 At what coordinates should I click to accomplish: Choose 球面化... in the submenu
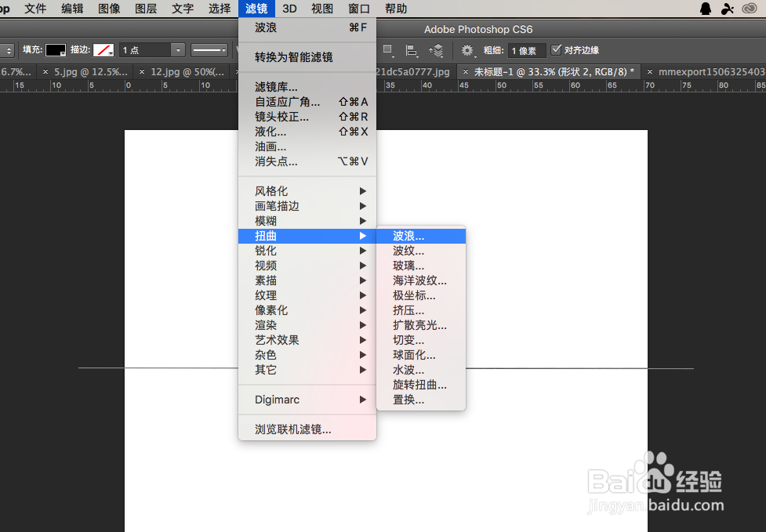pos(421,355)
